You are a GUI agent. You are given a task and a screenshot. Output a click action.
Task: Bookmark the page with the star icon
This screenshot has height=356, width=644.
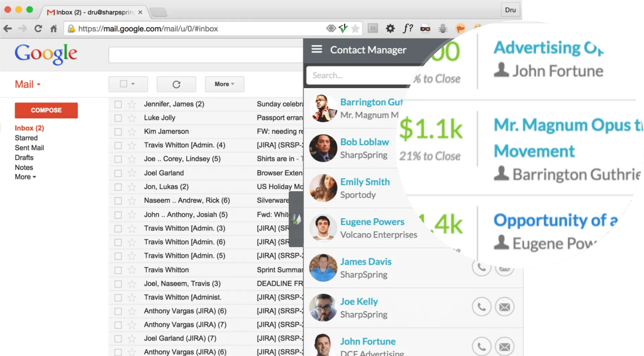pyautogui.click(x=355, y=28)
